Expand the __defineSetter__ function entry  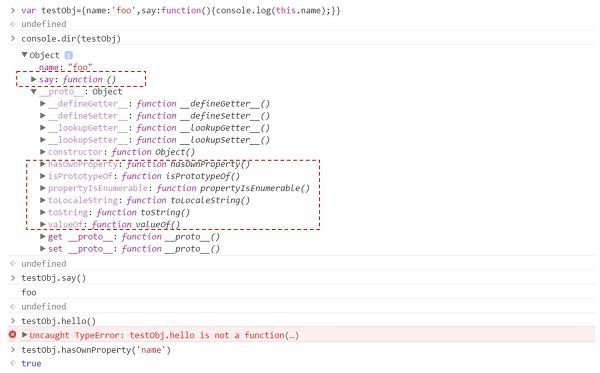click(43, 116)
